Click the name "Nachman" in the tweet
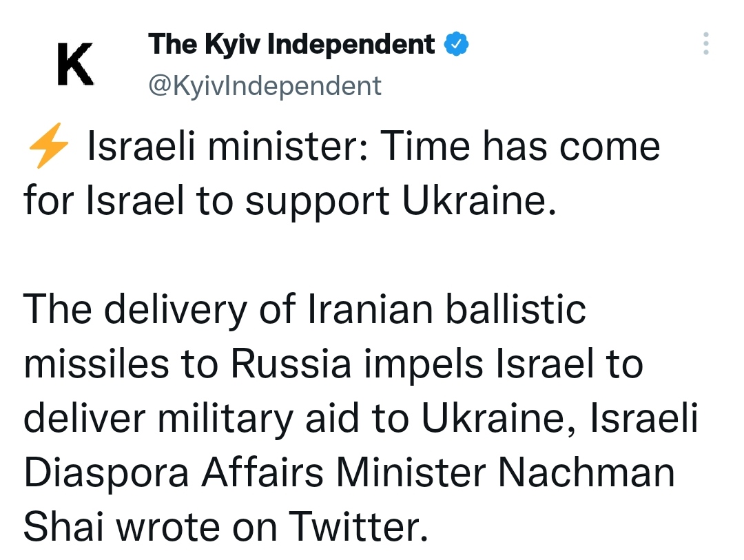The image size is (744, 560). pyautogui.click(x=586, y=473)
